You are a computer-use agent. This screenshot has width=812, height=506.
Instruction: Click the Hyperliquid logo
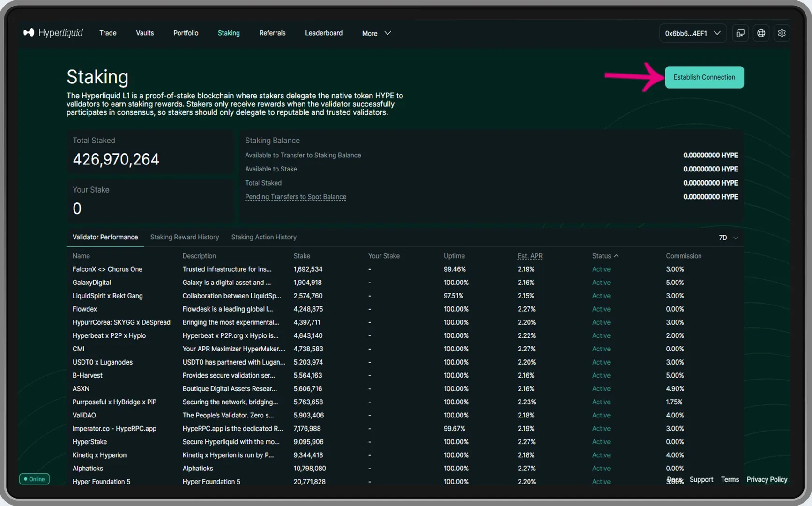pyautogui.click(x=53, y=33)
